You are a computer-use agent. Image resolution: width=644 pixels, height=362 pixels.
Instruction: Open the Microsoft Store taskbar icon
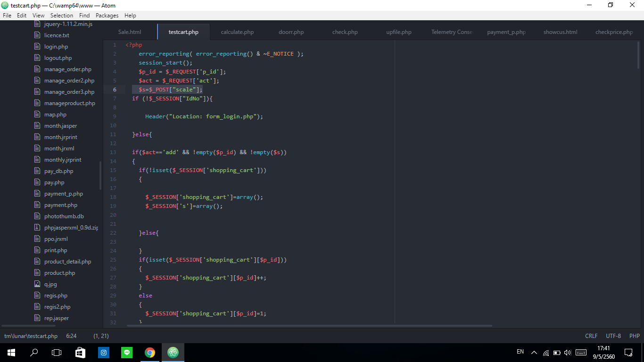tap(81, 352)
